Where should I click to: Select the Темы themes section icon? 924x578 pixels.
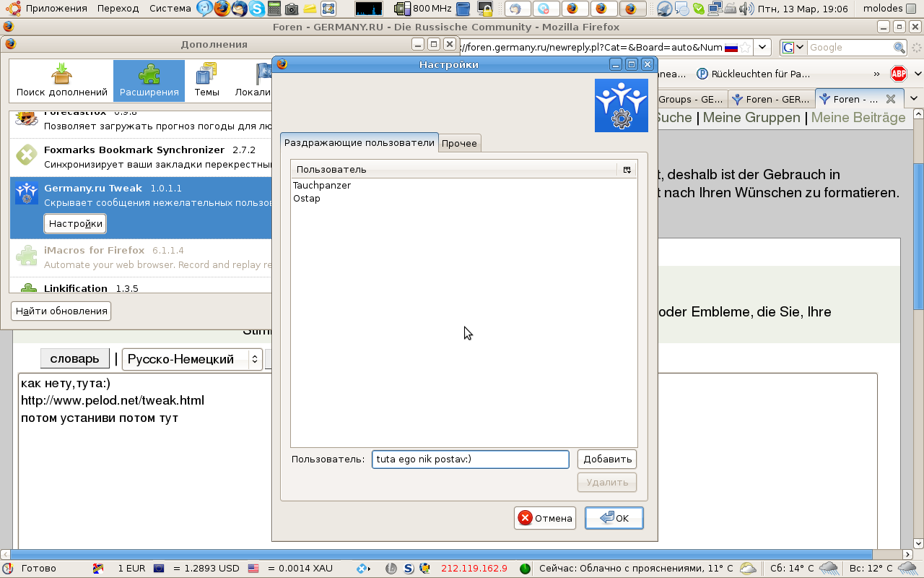pyautogui.click(x=206, y=80)
